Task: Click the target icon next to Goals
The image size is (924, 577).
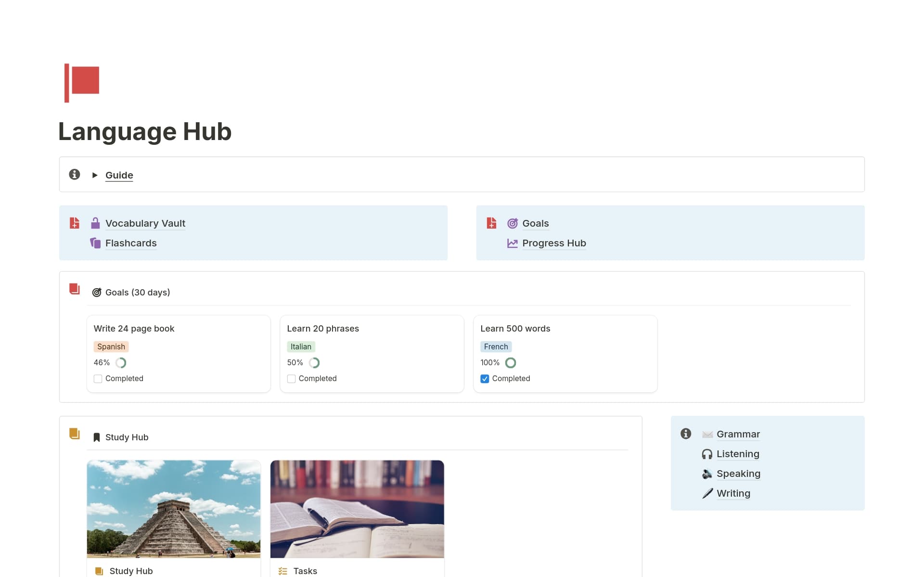Action: [512, 223]
